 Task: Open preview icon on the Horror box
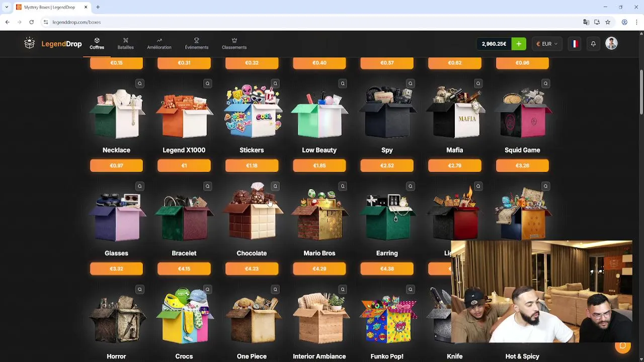tap(140, 290)
